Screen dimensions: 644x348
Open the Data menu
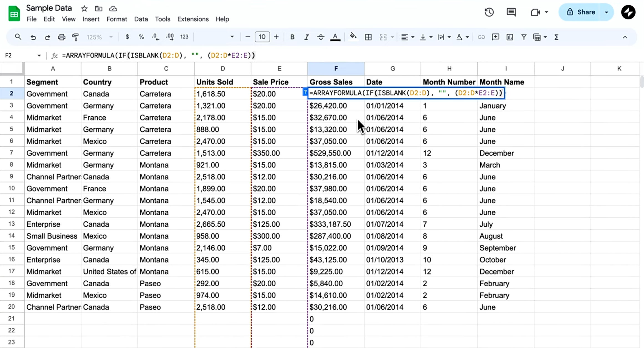pos(141,19)
